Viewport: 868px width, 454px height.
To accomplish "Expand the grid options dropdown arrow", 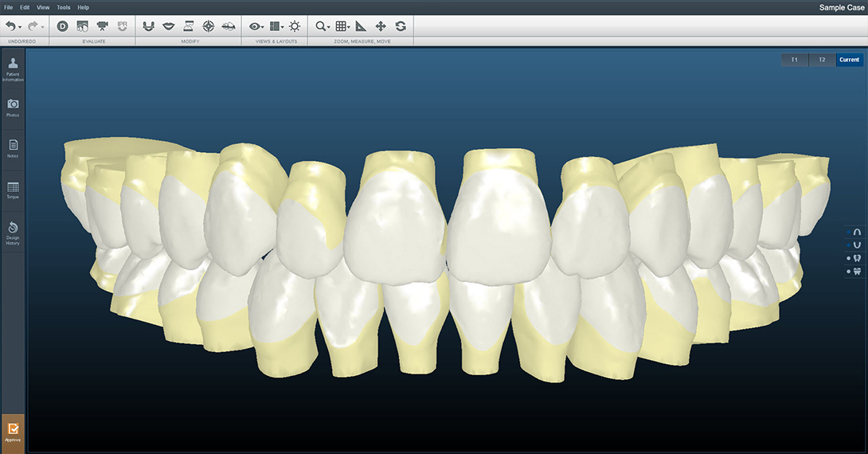I will (349, 27).
